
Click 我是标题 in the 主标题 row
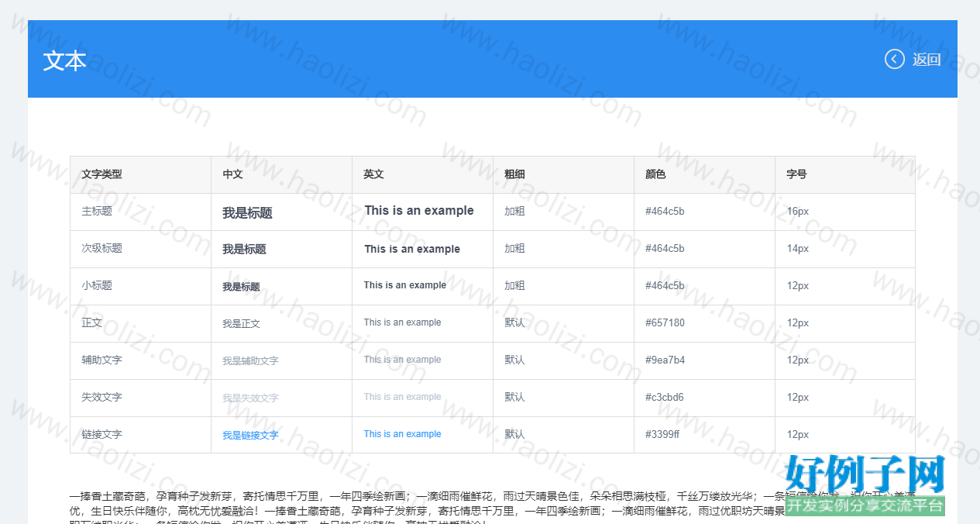point(247,212)
